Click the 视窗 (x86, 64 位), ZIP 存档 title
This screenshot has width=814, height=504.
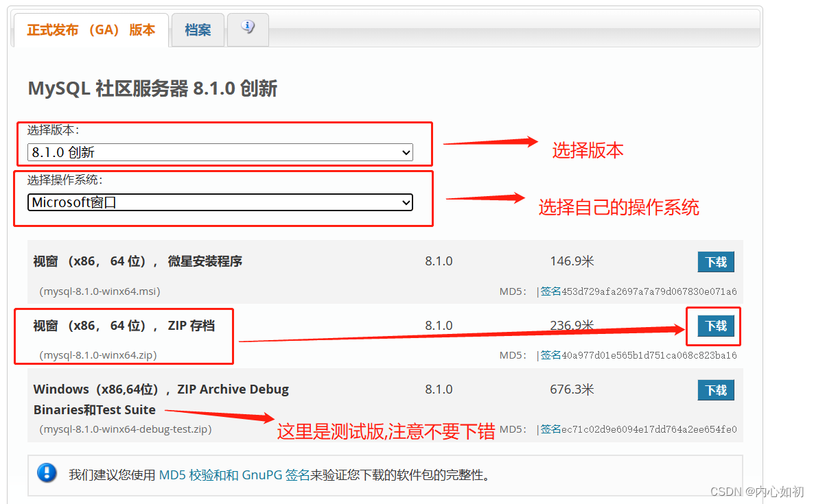click(x=124, y=326)
